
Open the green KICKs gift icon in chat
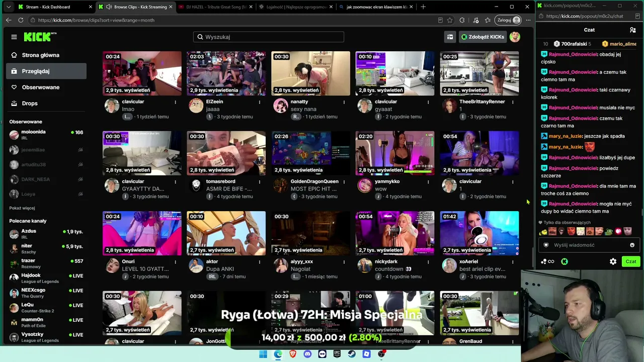(x=565, y=261)
